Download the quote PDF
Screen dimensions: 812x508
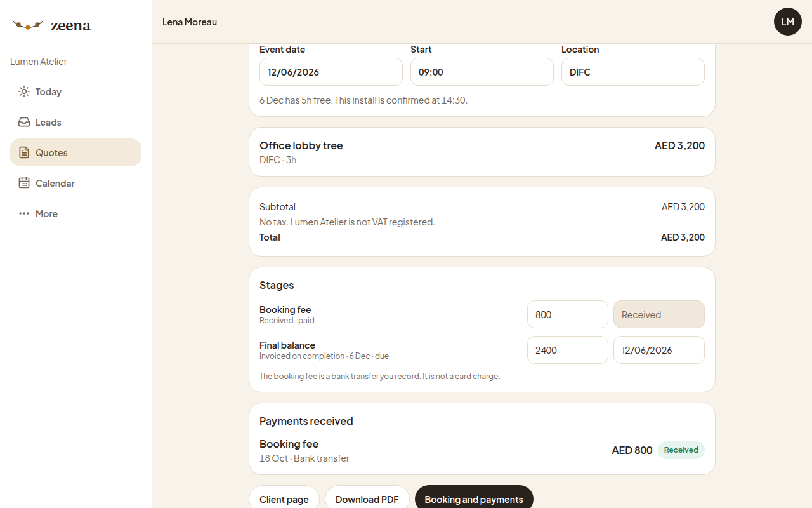click(367, 499)
